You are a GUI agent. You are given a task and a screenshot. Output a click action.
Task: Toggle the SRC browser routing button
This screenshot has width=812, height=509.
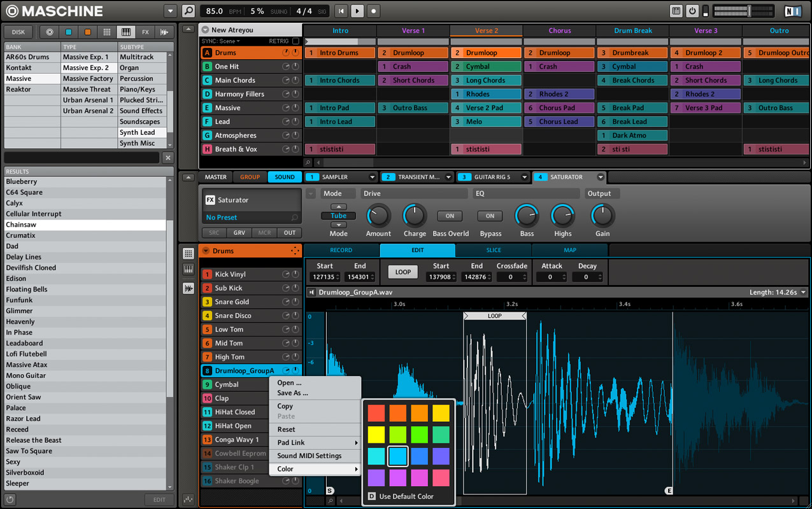[214, 233]
